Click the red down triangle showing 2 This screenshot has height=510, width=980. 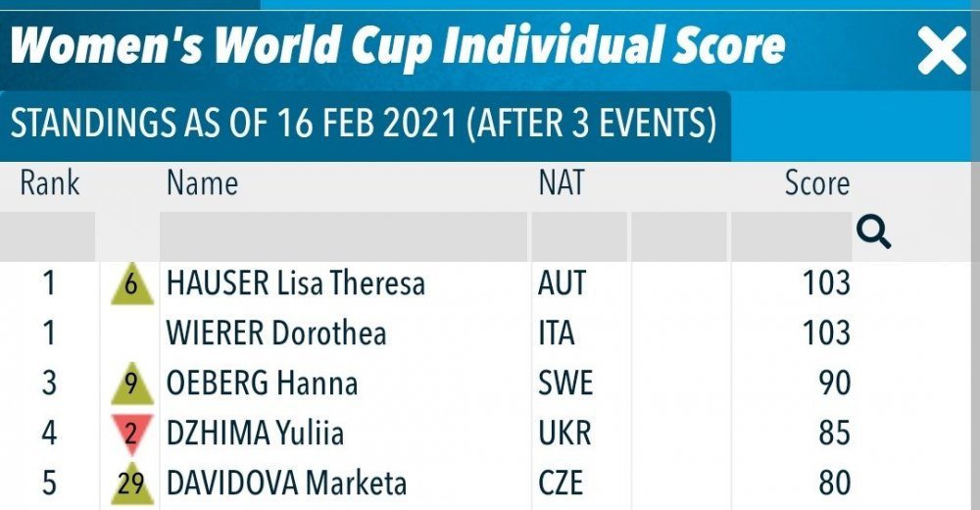coord(132,433)
